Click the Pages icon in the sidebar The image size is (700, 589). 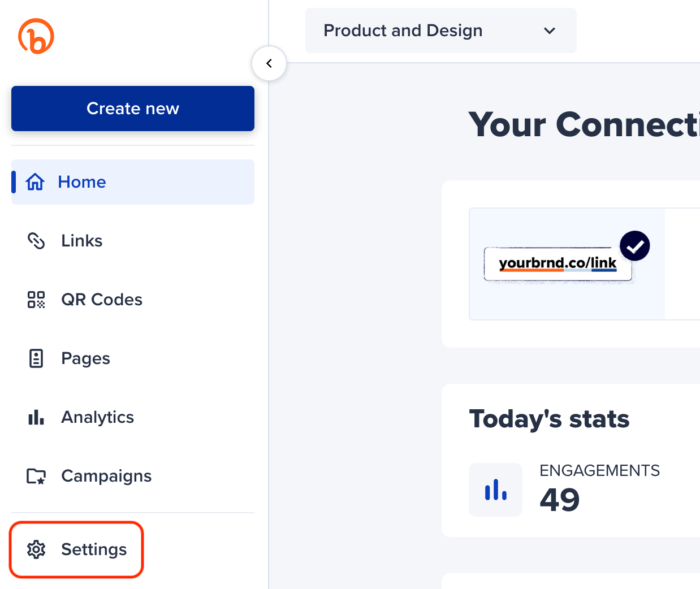[x=36, y=358]
